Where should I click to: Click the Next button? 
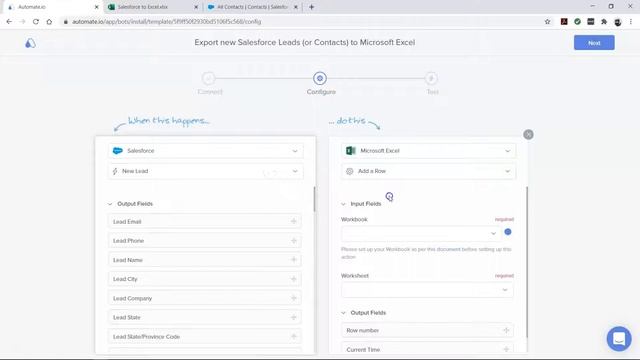594,42
